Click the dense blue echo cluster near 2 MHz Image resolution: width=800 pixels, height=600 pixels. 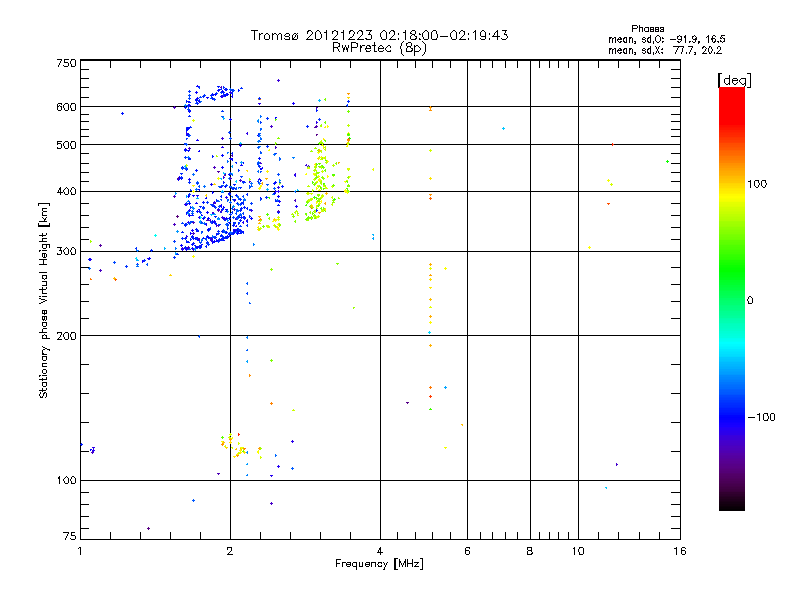click(x=214, y=217)
